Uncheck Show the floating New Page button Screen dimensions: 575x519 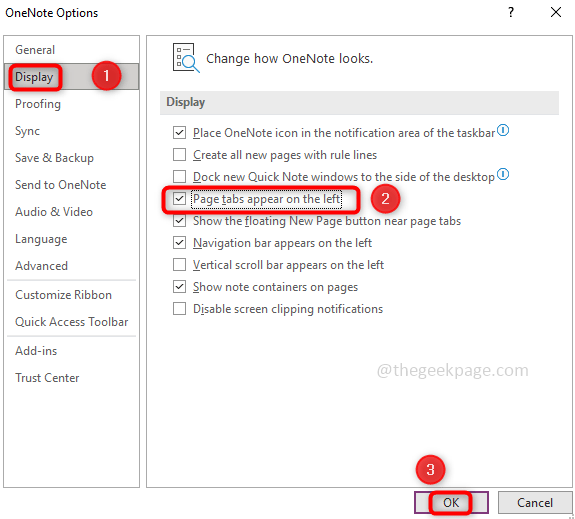(179, 221)
